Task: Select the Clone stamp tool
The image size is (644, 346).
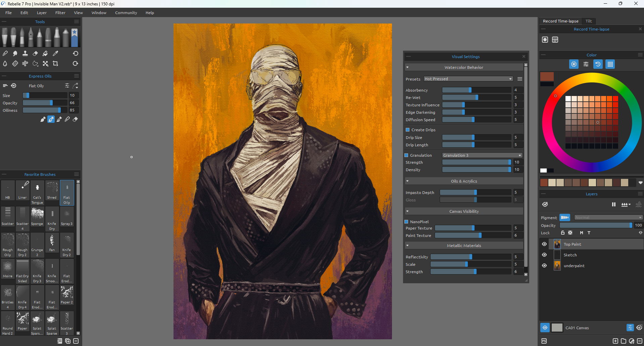Action: pos(25,53)
